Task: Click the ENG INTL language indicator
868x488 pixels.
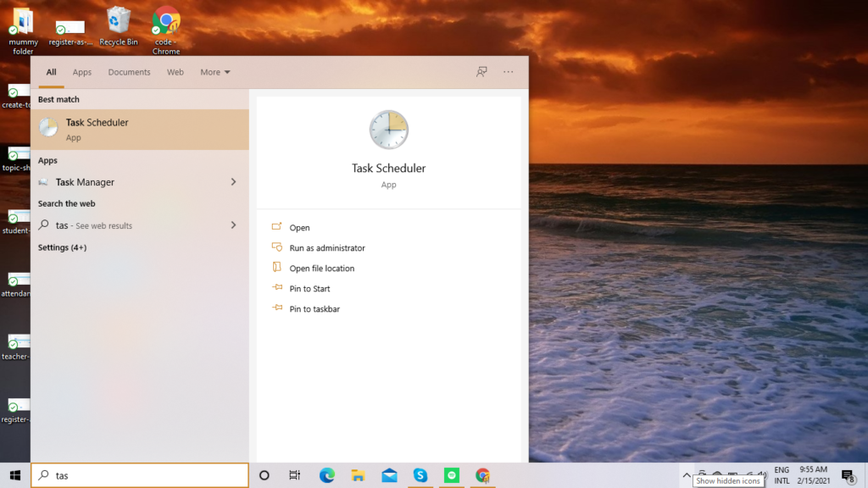Action: pyautogui.click(x=782, y=475)
